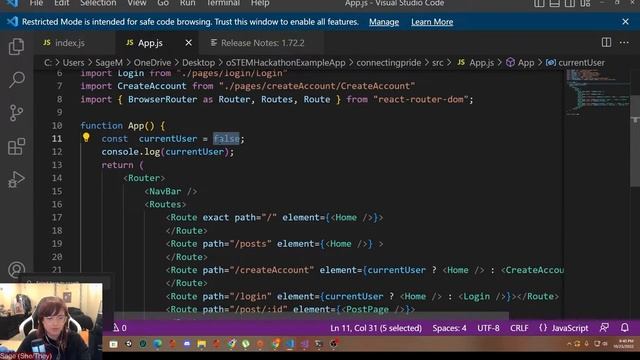Open the Selection menu
The width and height of the screenshot is (640, 360).
pyautogui.click(x=98, y=3)
